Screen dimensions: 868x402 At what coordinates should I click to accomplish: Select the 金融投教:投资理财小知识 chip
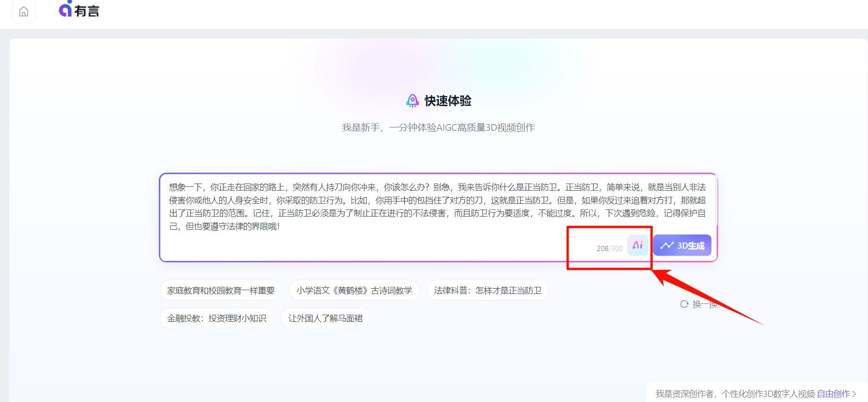point(217,318)
